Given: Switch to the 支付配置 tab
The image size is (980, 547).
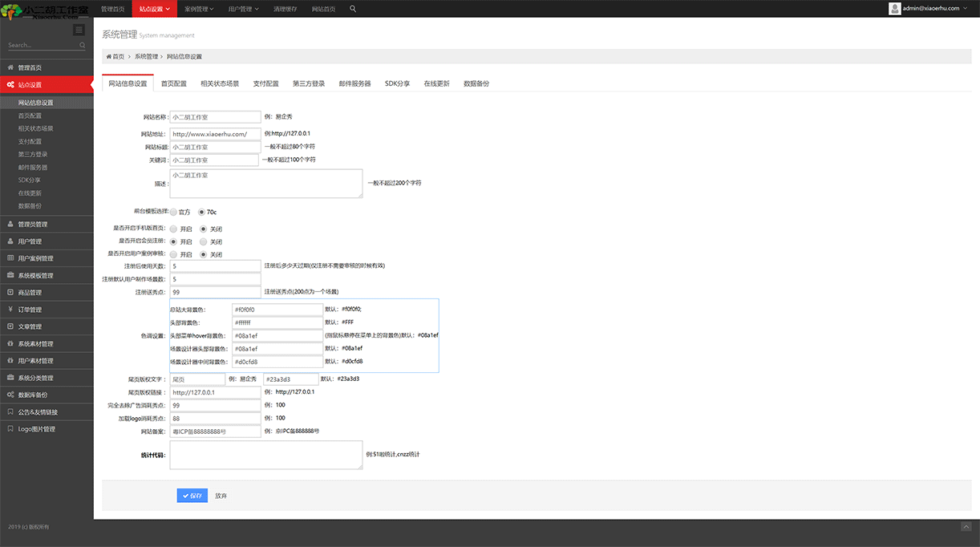Looking at the screenshot, I should (265, 83).
